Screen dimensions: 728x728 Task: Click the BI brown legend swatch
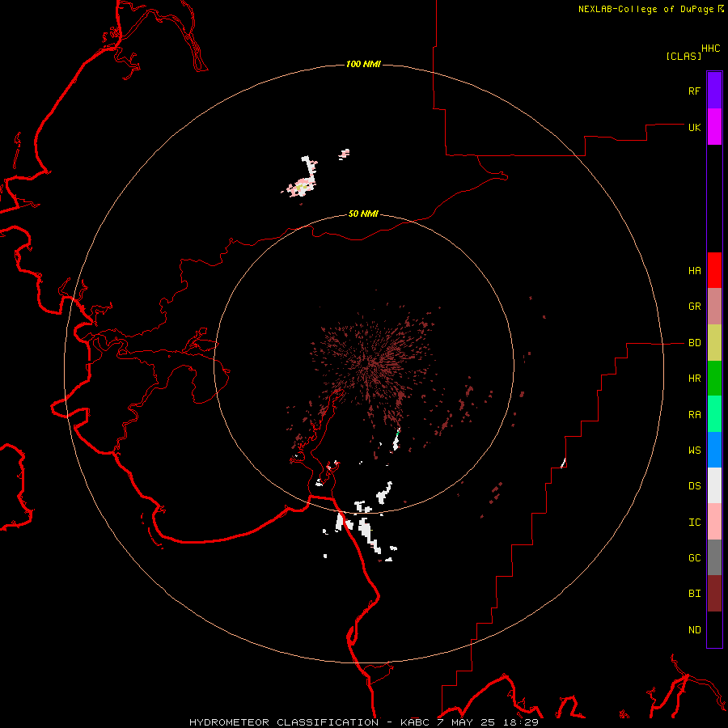(714, 594)
